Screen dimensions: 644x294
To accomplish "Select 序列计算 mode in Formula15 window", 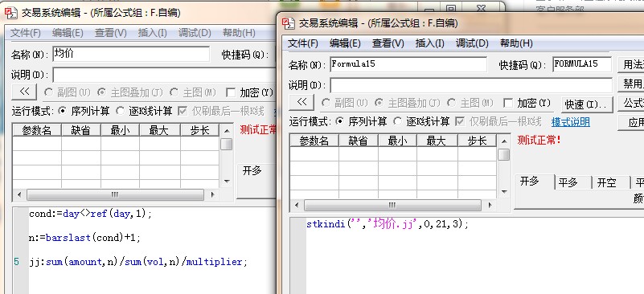I will [x=340, y=121].
